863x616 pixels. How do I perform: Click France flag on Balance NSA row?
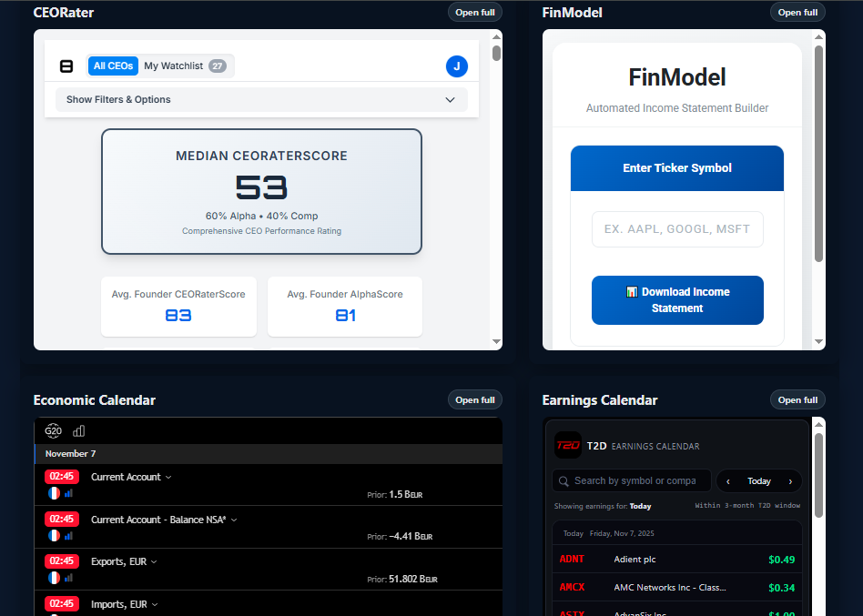[54, 535]
